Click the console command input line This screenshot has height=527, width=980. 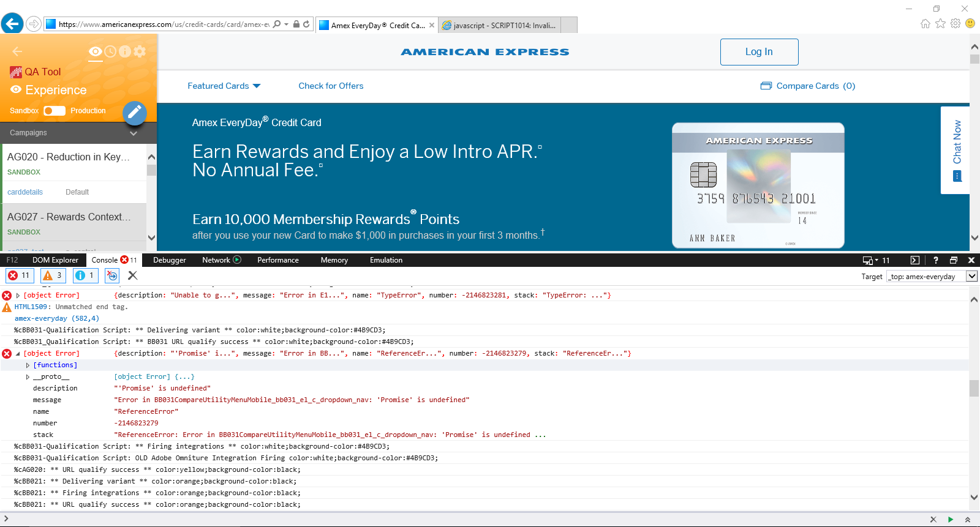[466, 520]
